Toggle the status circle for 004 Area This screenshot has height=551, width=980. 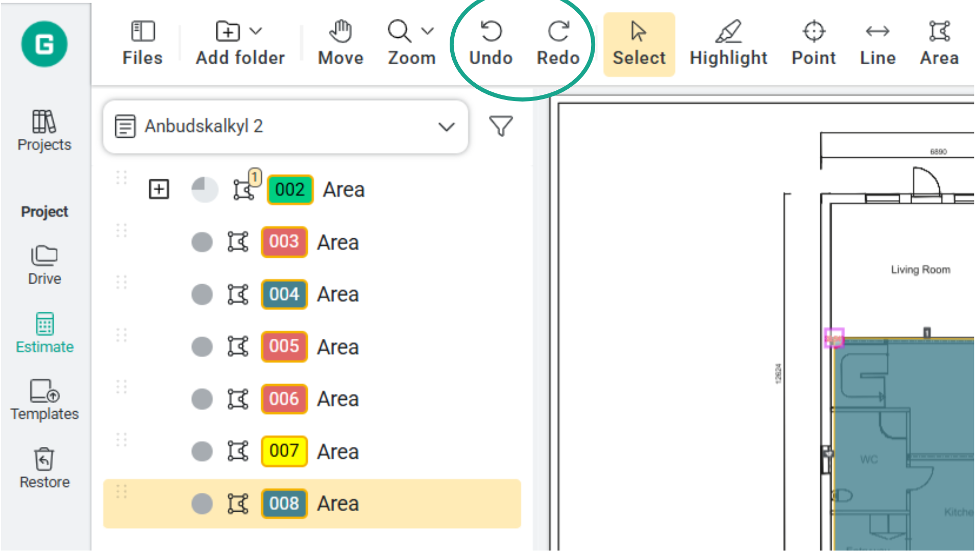pyautogui.click(x=202, y=294)
